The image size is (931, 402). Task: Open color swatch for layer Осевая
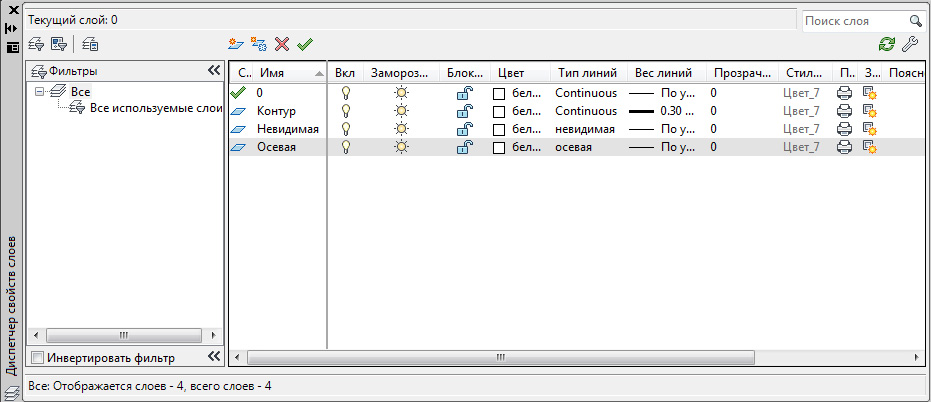499,147
